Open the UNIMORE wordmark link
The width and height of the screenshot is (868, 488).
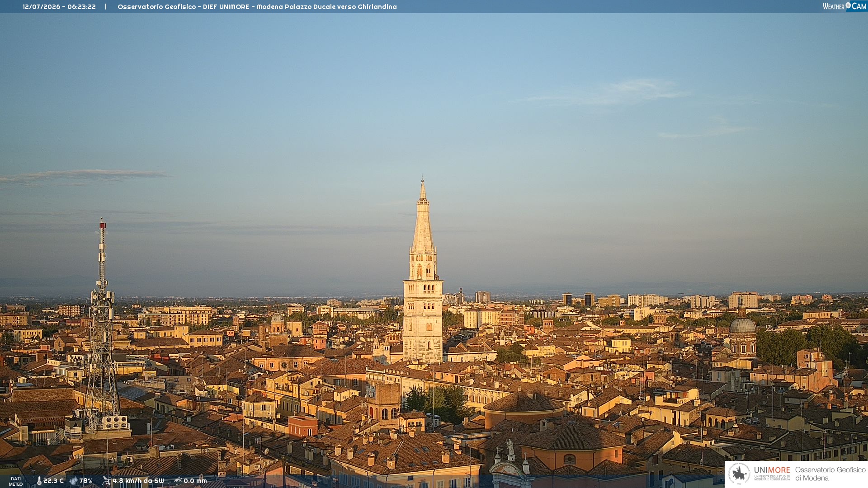pos(772,470)
